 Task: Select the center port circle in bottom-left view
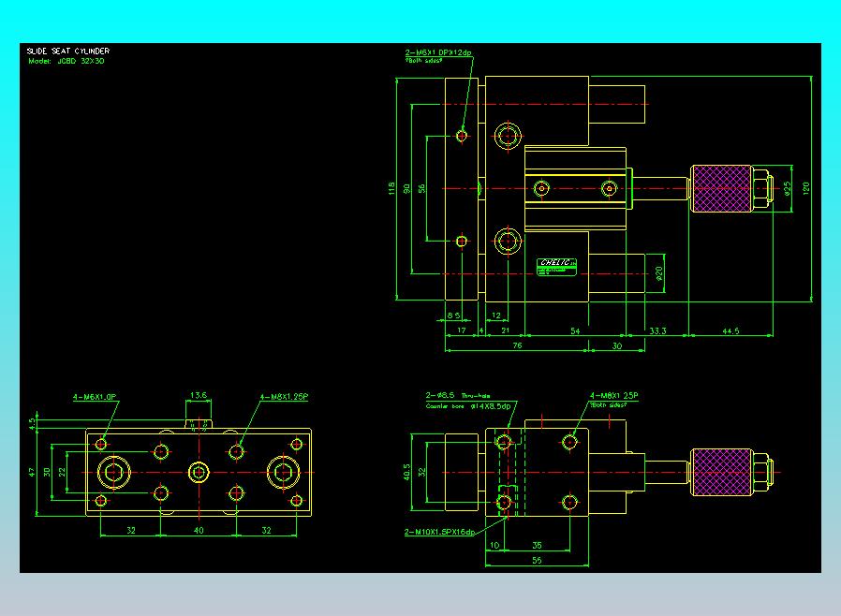coord(199,473)
